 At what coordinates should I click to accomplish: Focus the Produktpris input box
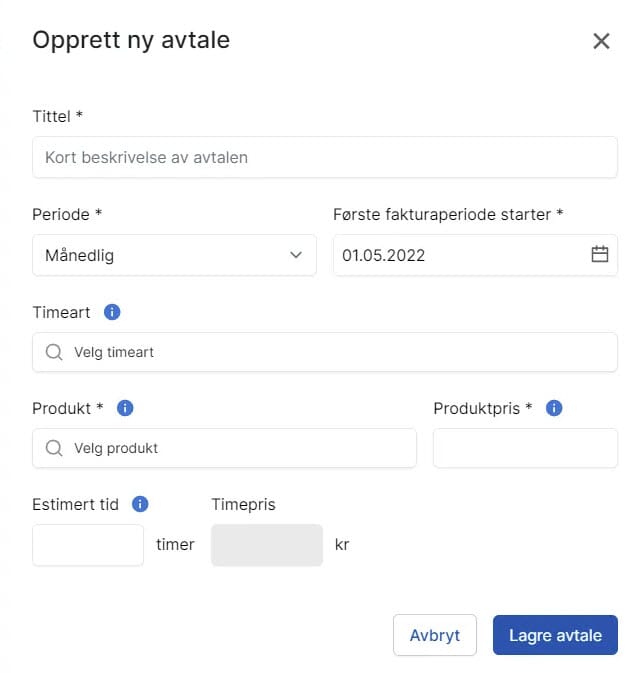[525, 448]
